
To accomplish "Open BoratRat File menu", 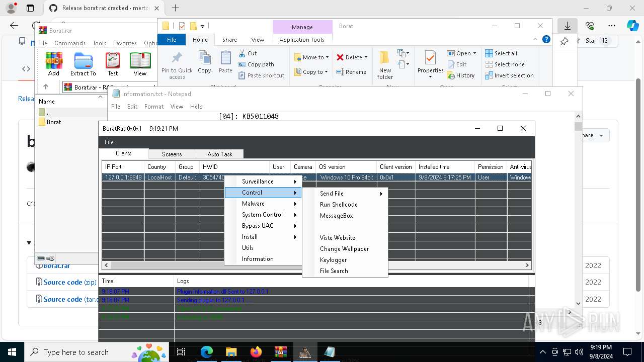I will pos(109,142).
